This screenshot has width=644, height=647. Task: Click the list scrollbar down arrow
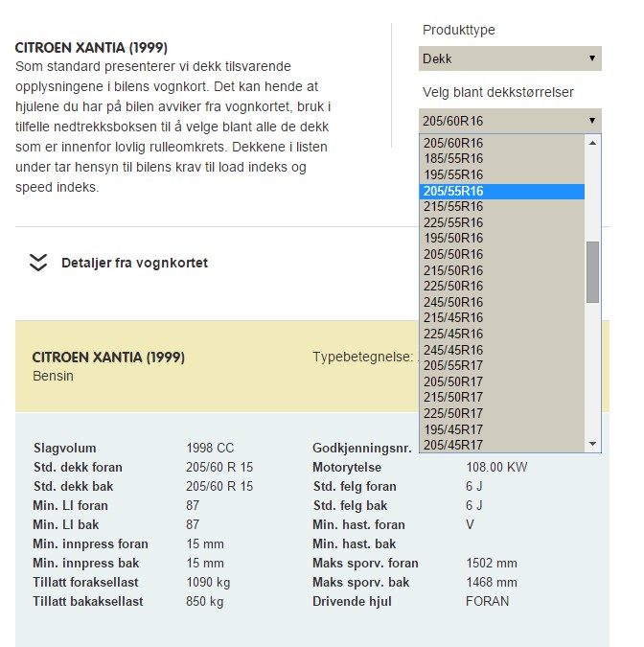tap(593, 444)
